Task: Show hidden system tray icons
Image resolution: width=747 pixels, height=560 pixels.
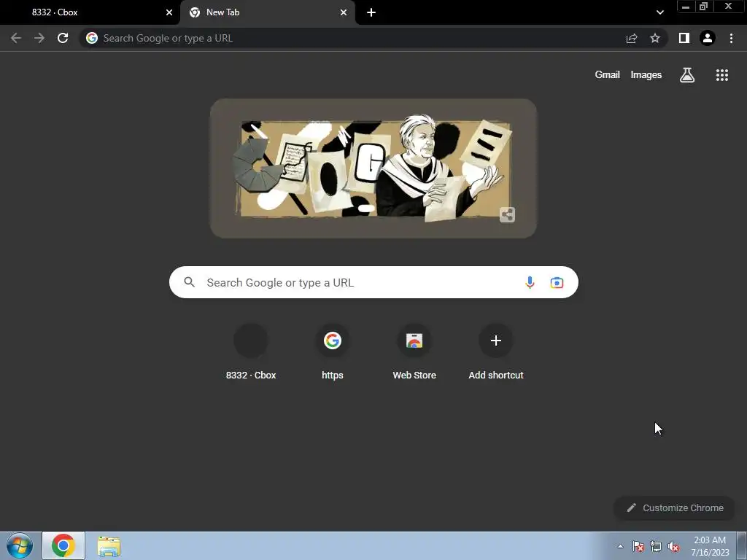Action: 620,546
